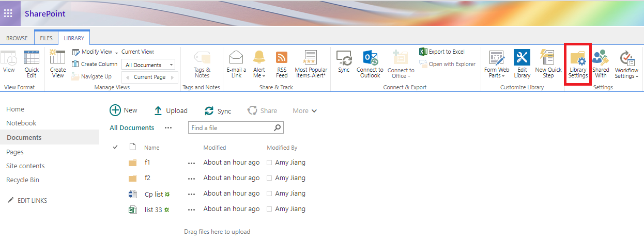
Task: Go to Home in left navigation
Action: point(15,109)
